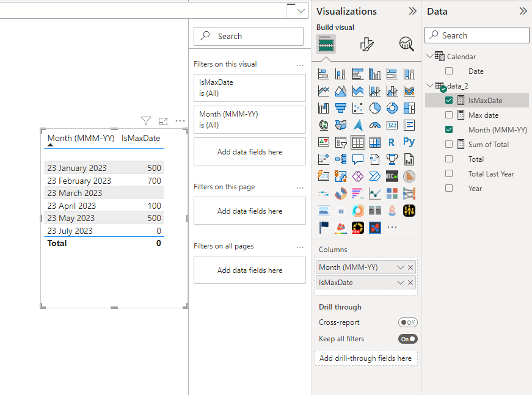Click the Filters pane search box
This screenshot has height=395, width=532.
click(x=249, y=36)
